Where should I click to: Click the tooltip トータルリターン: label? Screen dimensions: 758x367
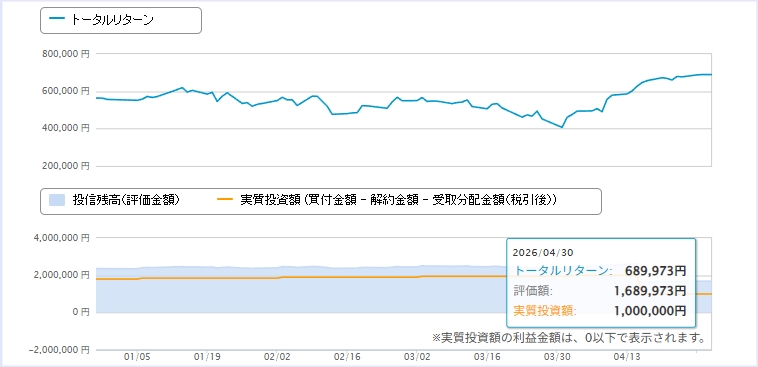[562, 270]
